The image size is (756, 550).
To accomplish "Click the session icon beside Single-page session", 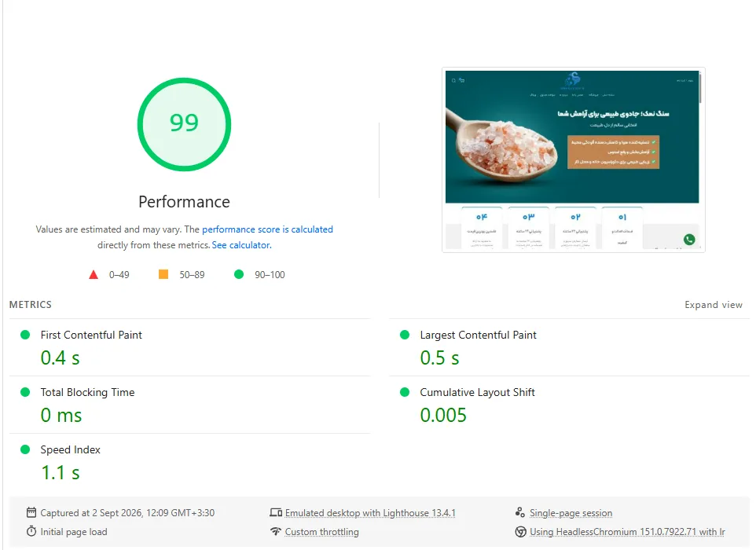I will point(520,512).
